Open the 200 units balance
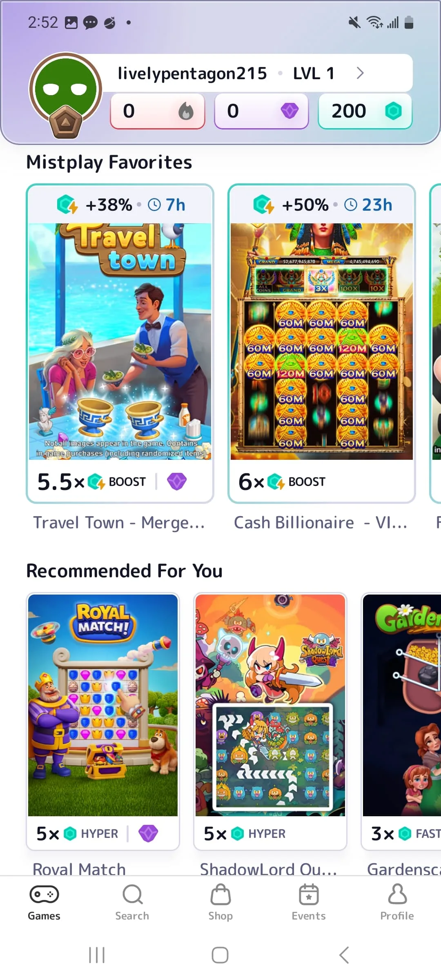441x980 pixels. pyautogui.click(x=365, y=111)
